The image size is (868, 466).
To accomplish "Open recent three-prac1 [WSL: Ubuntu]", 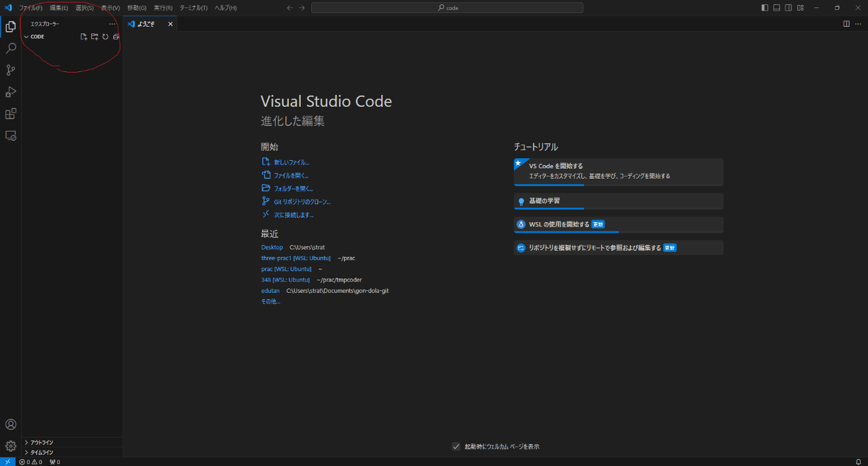I will pos(296,258).
